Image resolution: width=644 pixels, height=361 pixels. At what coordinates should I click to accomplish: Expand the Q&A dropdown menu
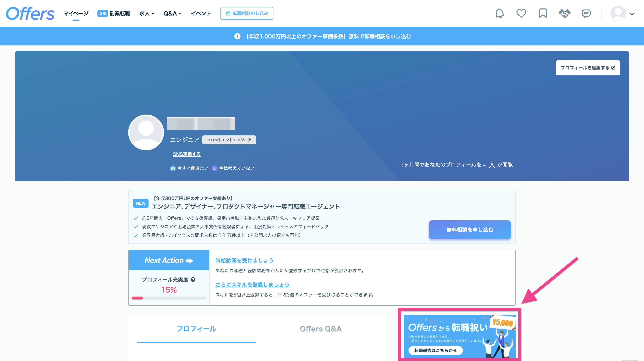(x=173, y=13)
